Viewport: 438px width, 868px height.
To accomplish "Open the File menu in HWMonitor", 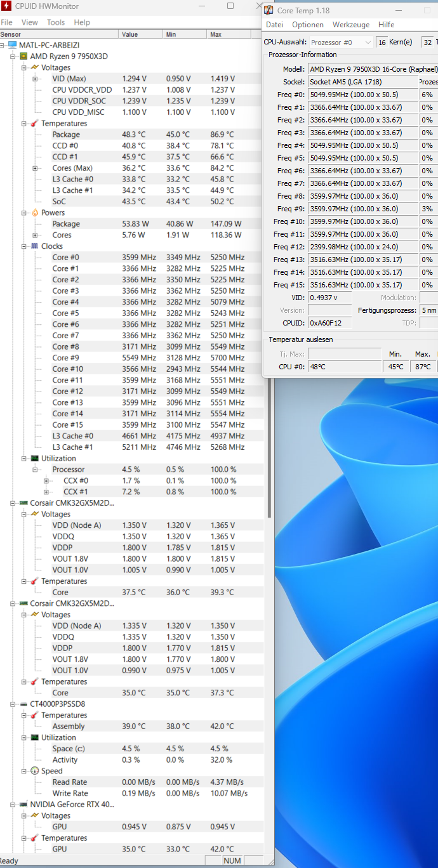I will 6,22.
